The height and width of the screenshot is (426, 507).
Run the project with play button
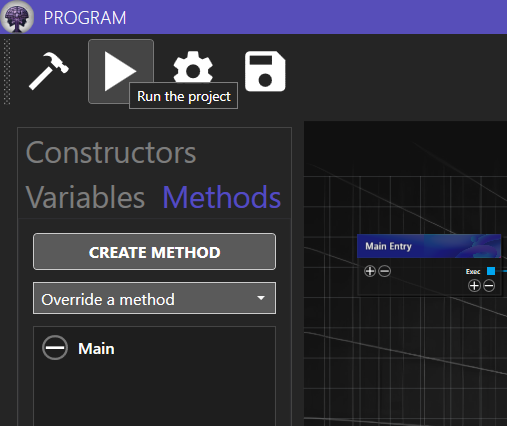[121, 71]
